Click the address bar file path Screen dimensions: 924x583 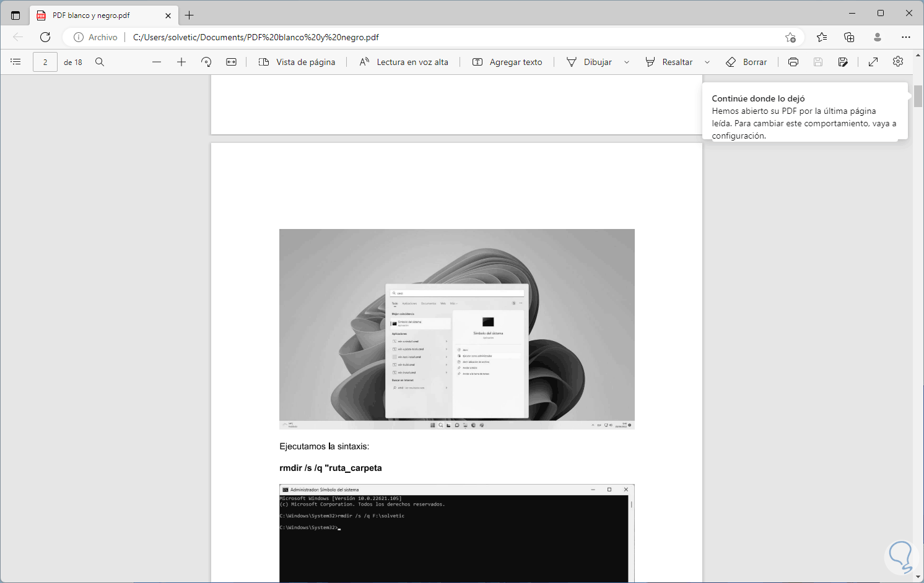pyautogui.click(x=256, y=37)
